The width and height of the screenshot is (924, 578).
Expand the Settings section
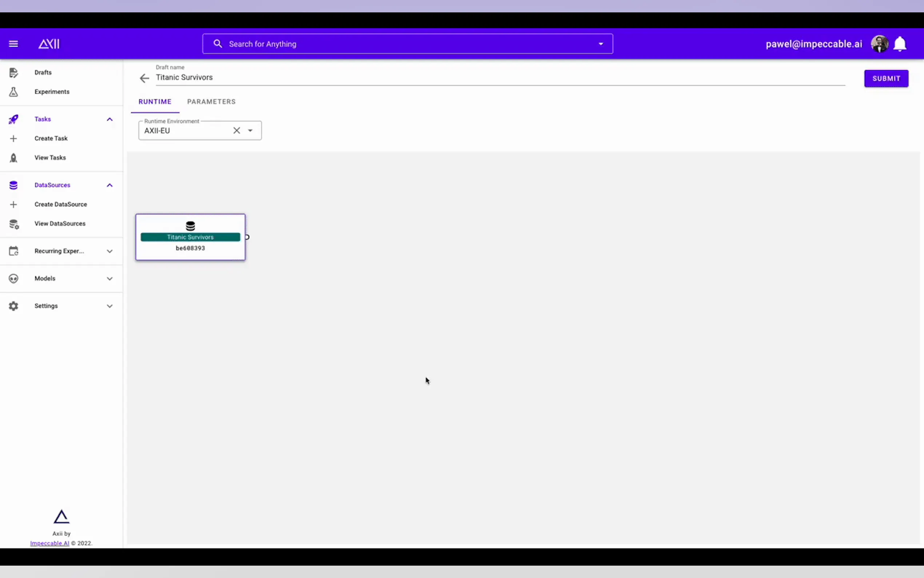pos(109,306)
